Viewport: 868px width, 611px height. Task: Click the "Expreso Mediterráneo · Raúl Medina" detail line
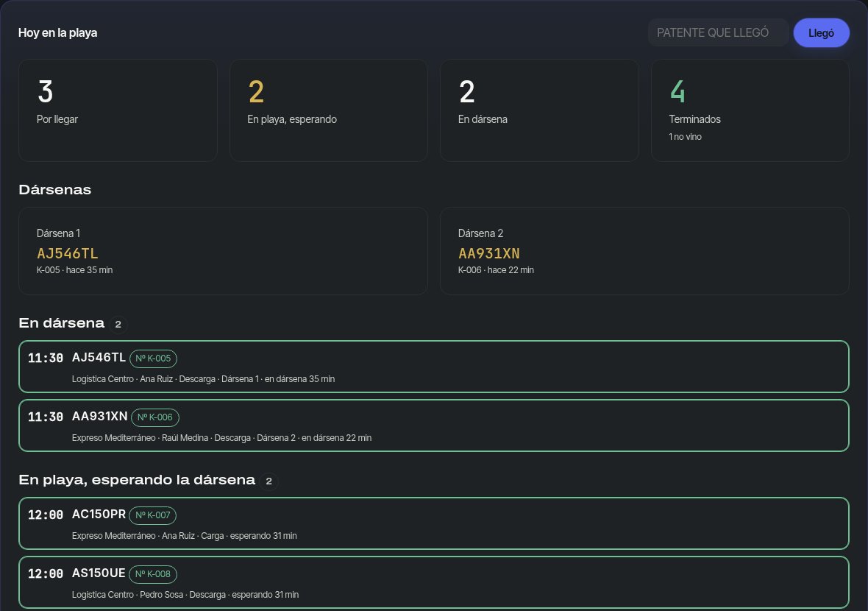221,437
